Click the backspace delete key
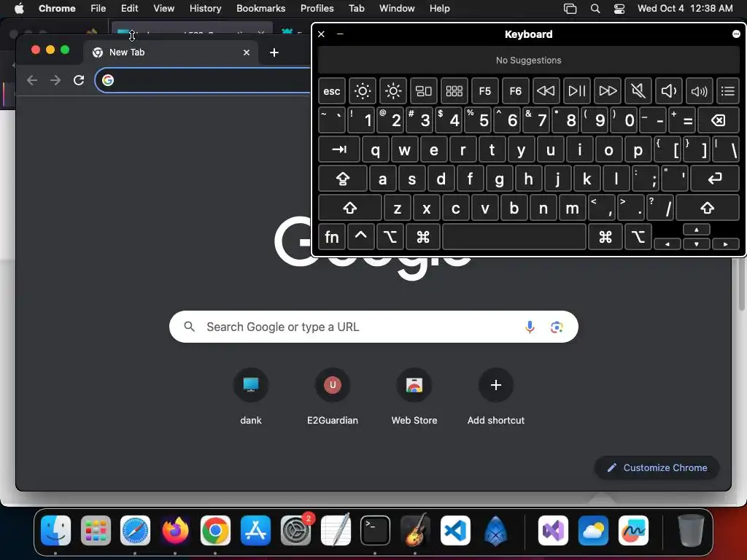The width and height of the screenshot is (747, 560). [719, 120]
